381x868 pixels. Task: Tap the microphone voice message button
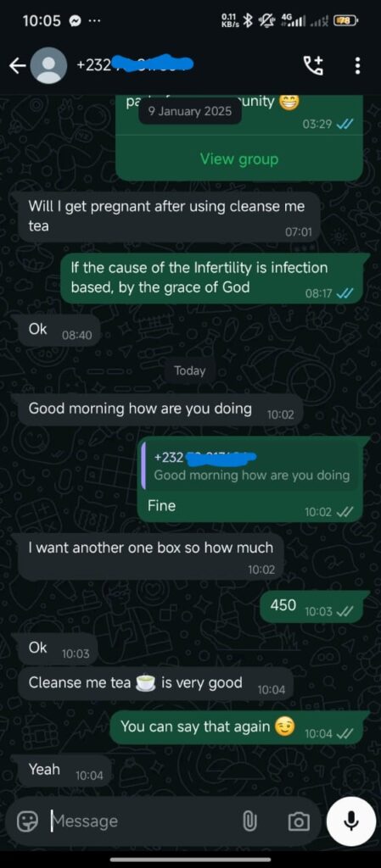351,821
